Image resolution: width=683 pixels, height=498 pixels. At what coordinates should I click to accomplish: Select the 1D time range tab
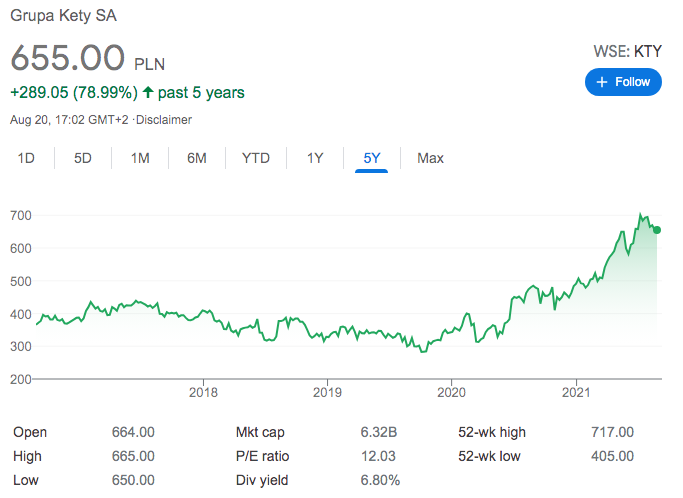[26, 158]
